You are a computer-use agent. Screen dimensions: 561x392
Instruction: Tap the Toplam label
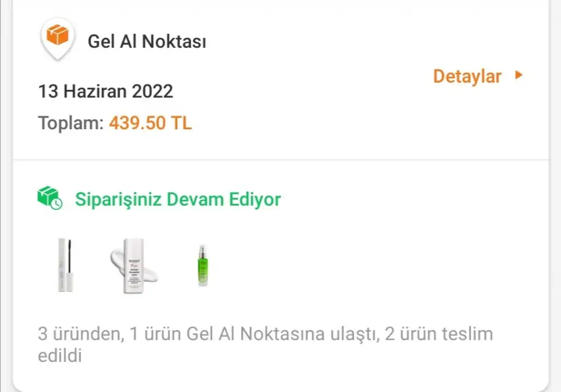coord(70,123)
